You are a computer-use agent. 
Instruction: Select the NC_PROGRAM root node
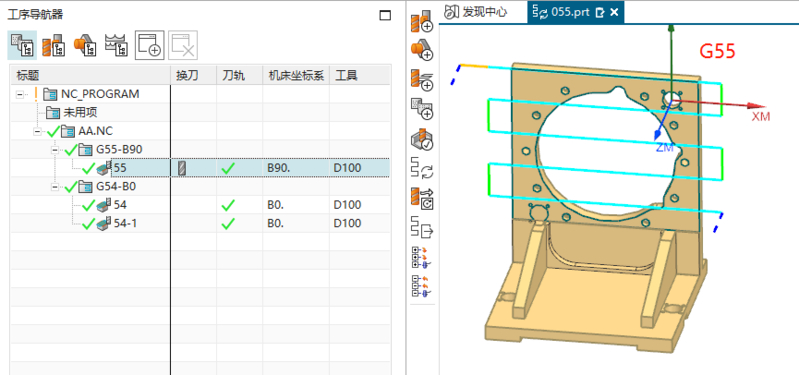click(x=100, y=94)
